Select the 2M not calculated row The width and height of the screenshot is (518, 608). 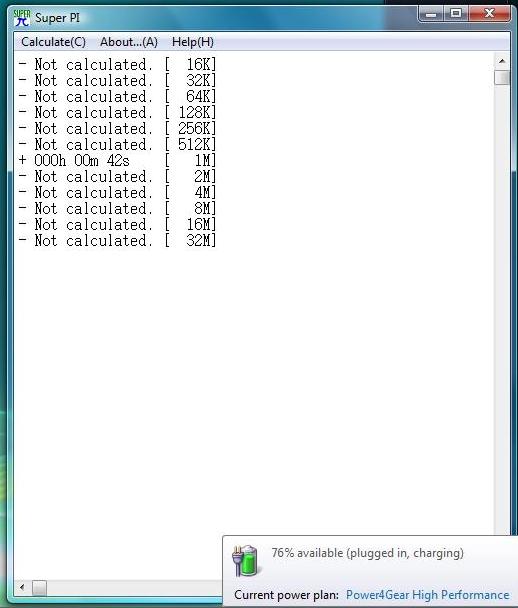pos(117,177)
